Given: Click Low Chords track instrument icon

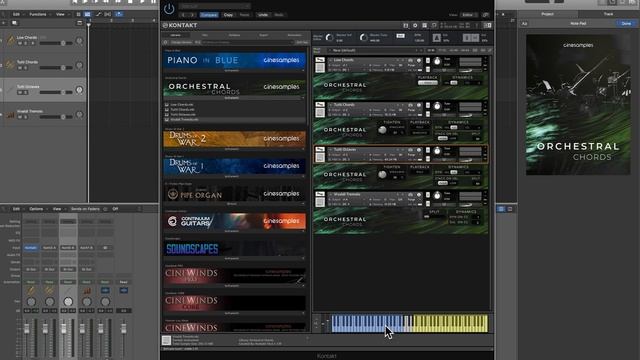Looking at the screenshot, I should click(x=11, y=40).
